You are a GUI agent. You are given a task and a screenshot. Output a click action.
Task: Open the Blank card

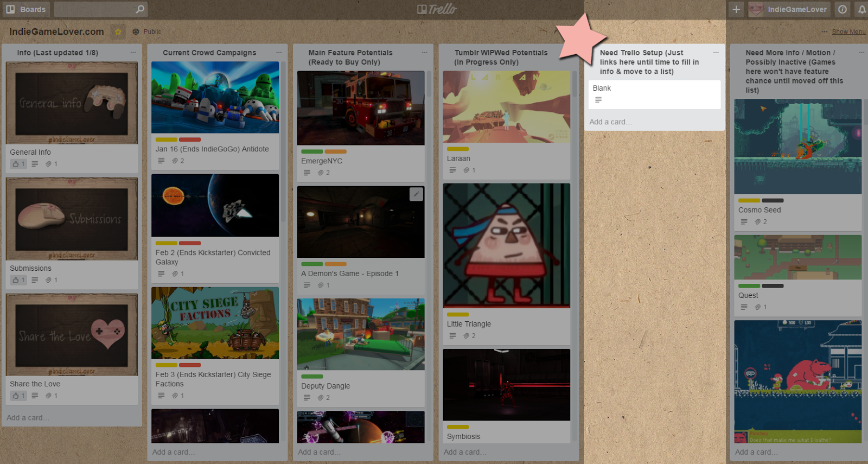[x=655, y=94]
